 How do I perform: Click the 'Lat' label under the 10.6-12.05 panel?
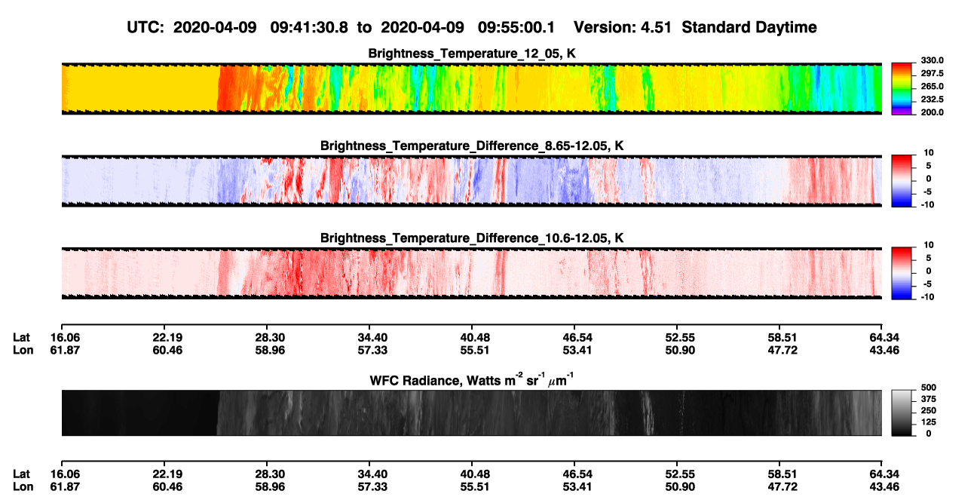(x=22, y=337)
